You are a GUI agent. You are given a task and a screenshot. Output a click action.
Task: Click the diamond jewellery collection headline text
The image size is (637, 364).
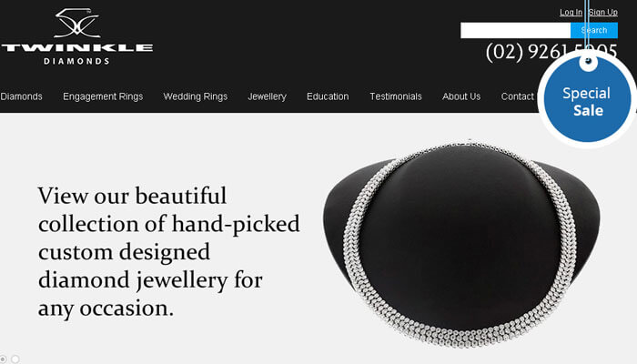[168, 252]
